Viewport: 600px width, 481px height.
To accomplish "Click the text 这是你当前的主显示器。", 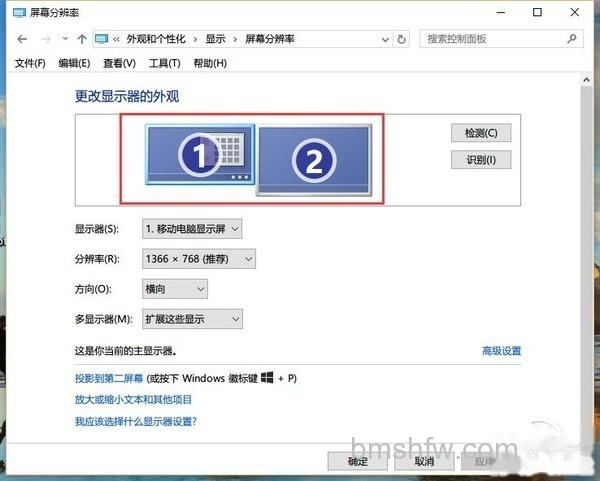I will point(126,351).
